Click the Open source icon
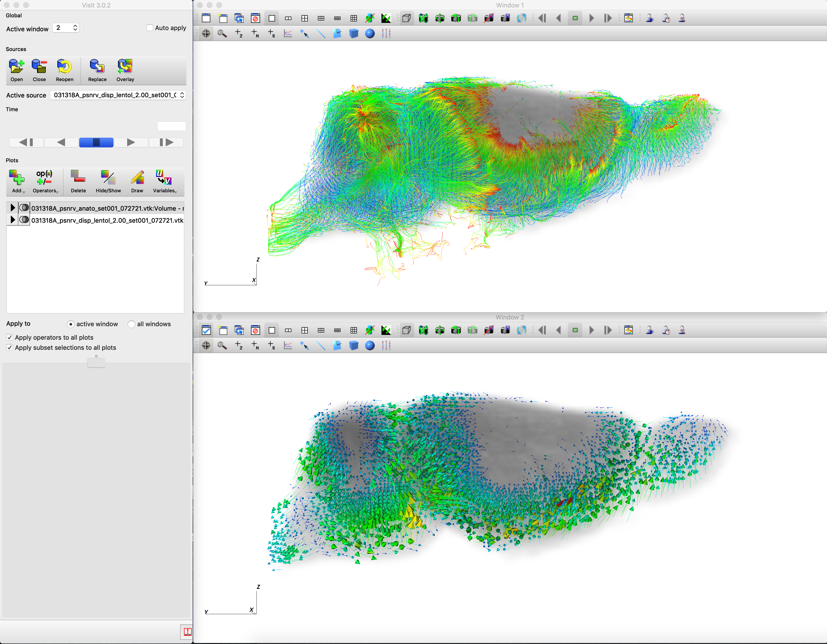This screenshot has width=827, height=644. coord(16,67)
